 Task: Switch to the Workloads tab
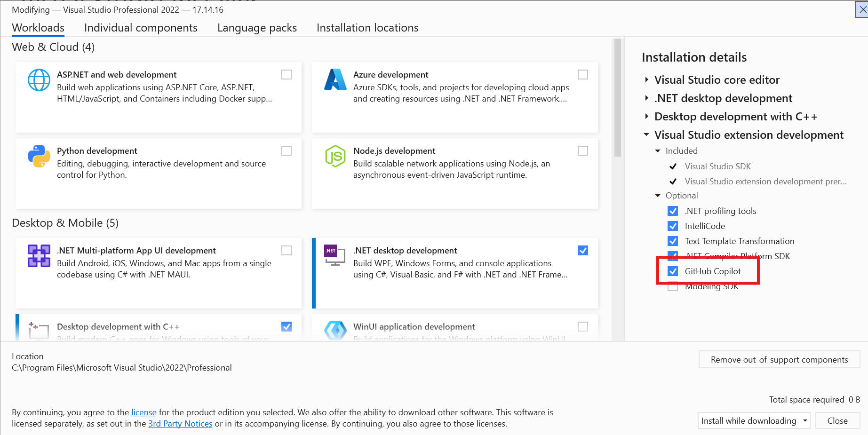[x=38, y=28]
